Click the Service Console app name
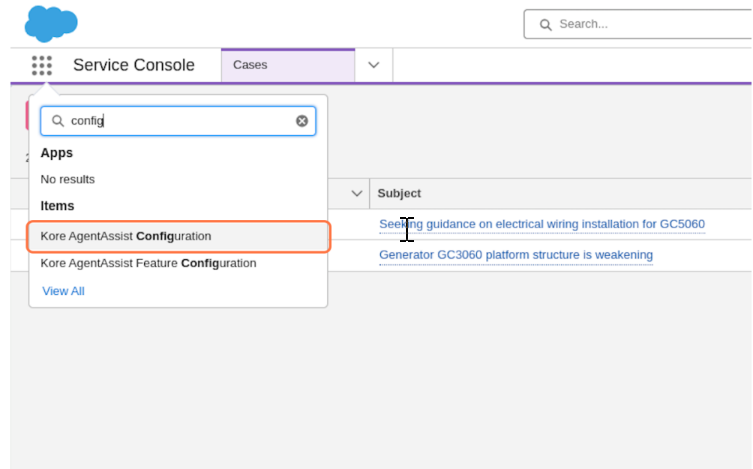 [x=134, y=65]
